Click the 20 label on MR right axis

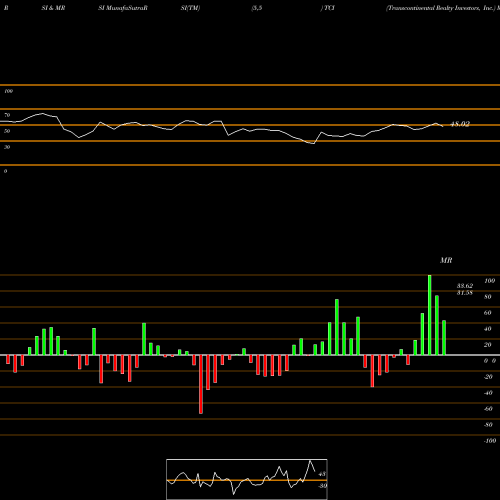tap(488, 345)
